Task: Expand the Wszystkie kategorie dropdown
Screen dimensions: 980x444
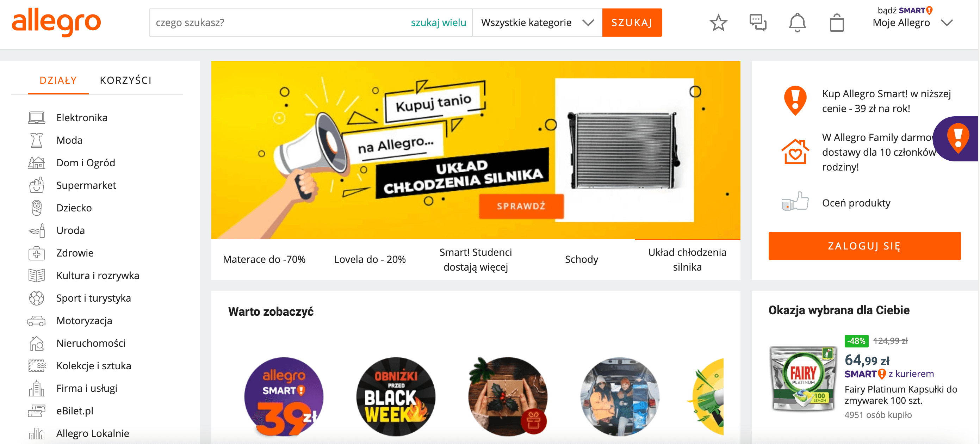Action: (x=537, y=23)
